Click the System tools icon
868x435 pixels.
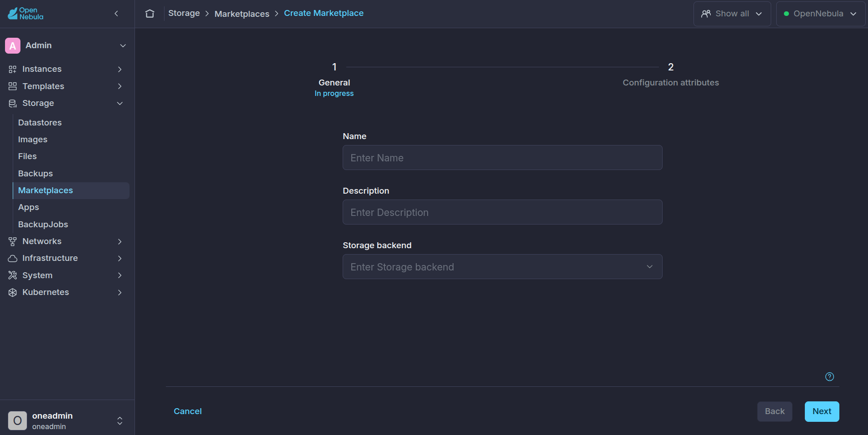click(x=13, y=275)
